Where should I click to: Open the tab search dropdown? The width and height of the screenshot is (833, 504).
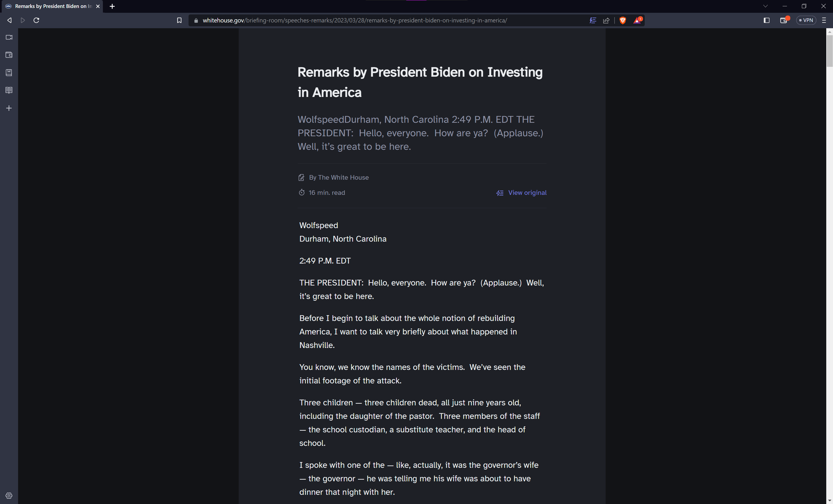(x=765, y=6)
